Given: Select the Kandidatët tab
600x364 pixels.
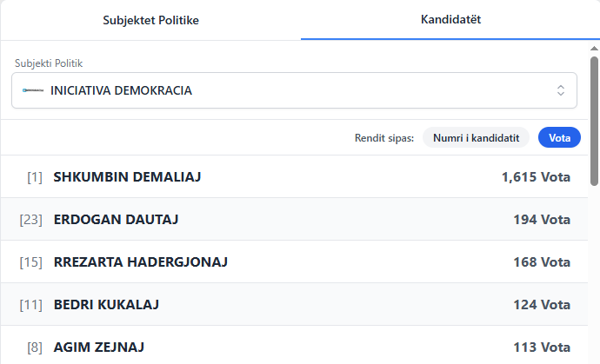Looking at the screenshot, I should click(x=450, y=19).
